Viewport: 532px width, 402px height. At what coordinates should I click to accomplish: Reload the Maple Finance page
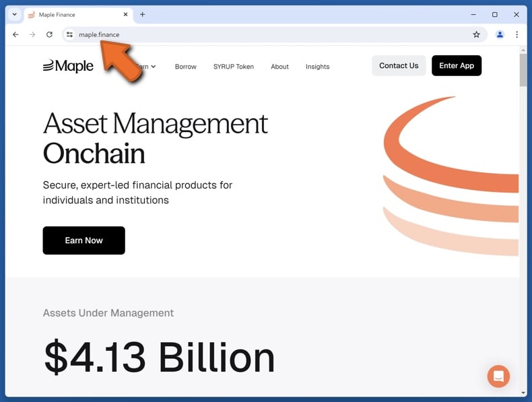[50, 34]
